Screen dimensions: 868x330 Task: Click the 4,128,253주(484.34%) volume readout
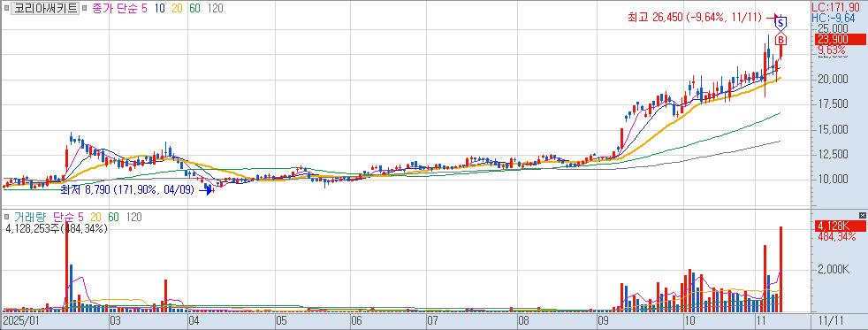56,228
